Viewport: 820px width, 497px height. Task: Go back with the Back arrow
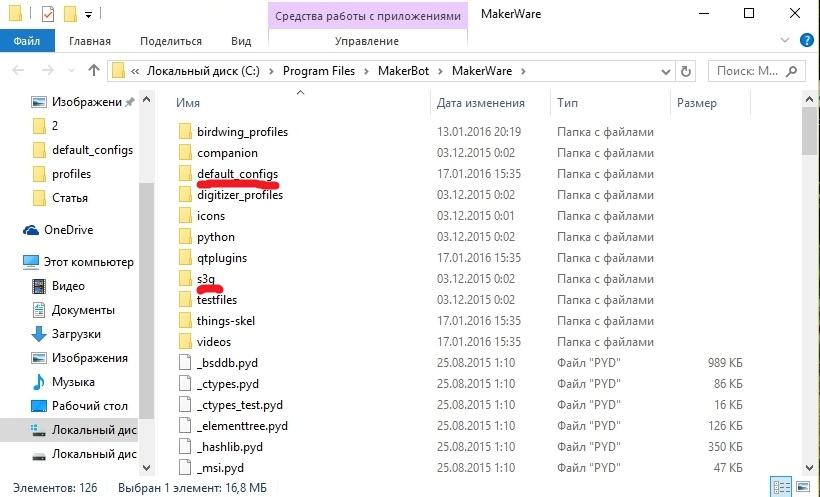[x=18, y=70]
